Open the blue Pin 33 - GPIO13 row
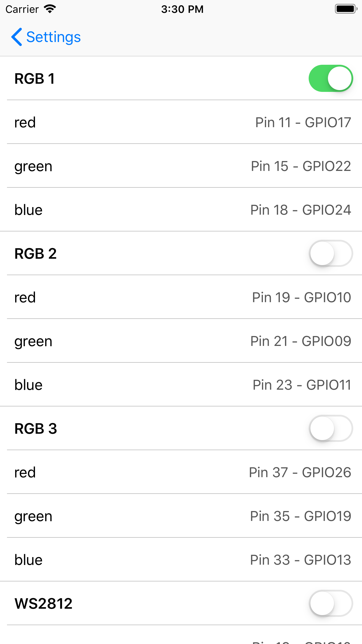The image size is (362, 644). (x=181, y=559)
